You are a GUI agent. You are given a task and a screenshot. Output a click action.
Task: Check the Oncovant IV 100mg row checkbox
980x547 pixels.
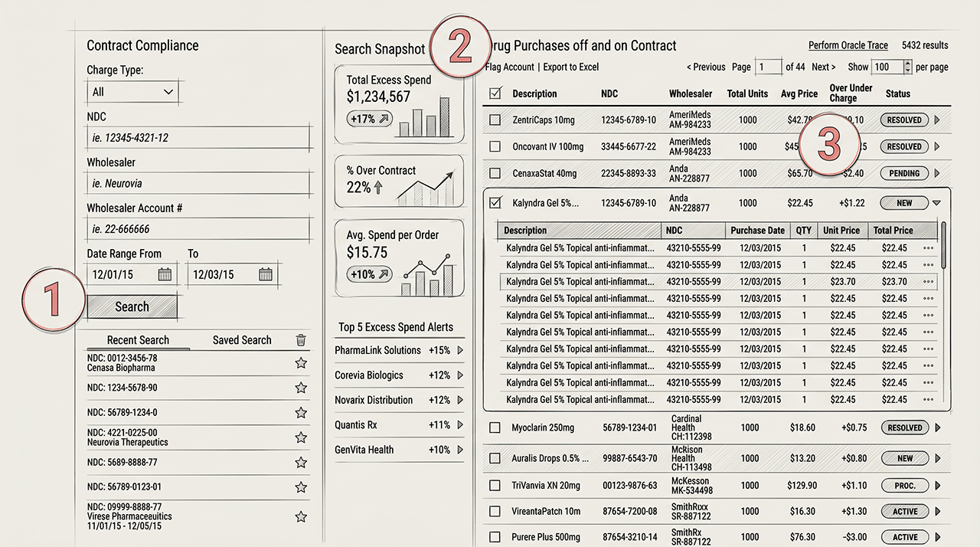[x=495, y=146]
